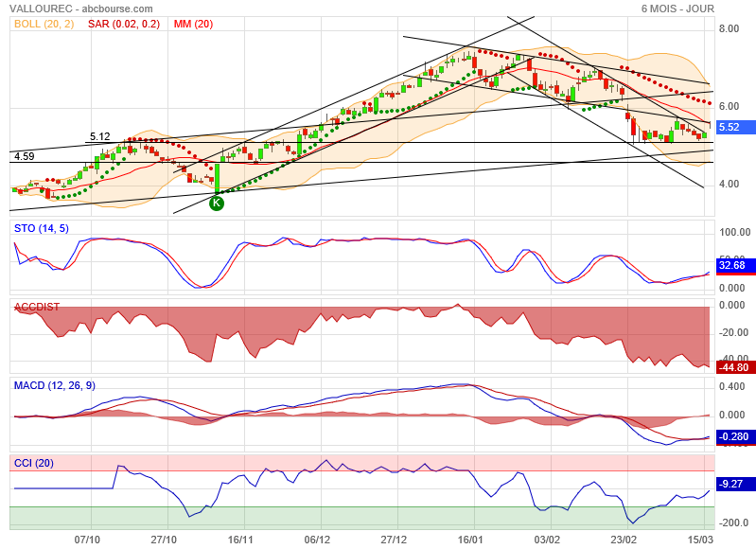Viewport: 756px width, 549px height.
Task: Click the -200.0 CCI axis label
Action: click(x=734, y=522)
